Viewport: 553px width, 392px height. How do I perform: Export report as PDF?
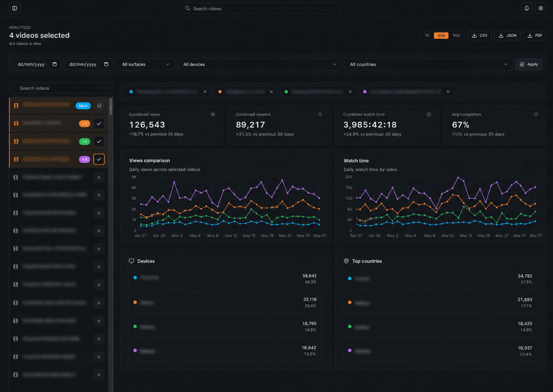(535, 36)
